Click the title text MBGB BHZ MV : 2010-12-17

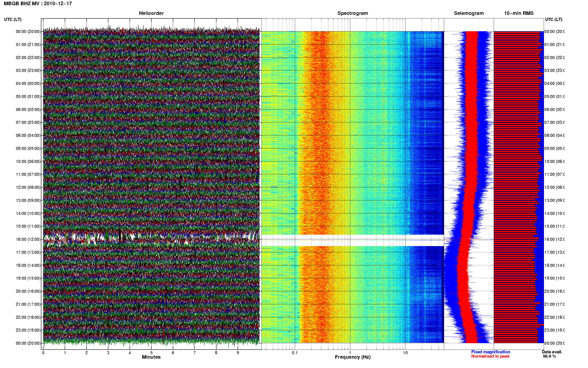(x=38, y=3)
